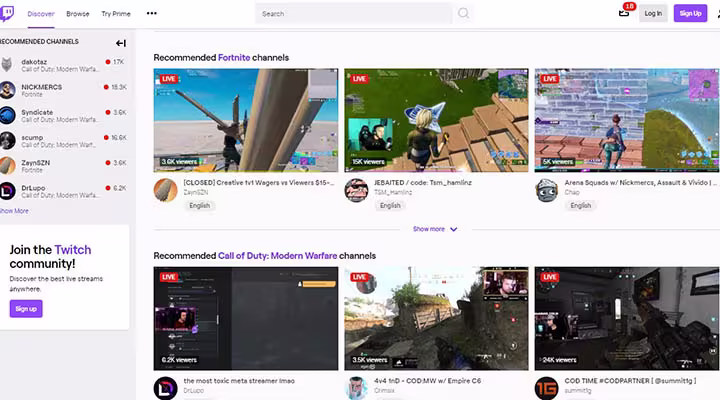Open Prime loot crown icon with badge
This screenshot has height=400, width=720.
624,13
